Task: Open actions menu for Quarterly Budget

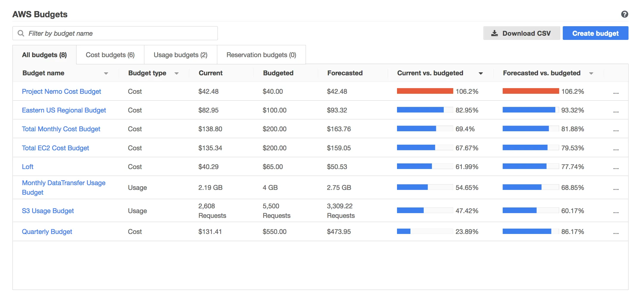Action: (616, 232)
